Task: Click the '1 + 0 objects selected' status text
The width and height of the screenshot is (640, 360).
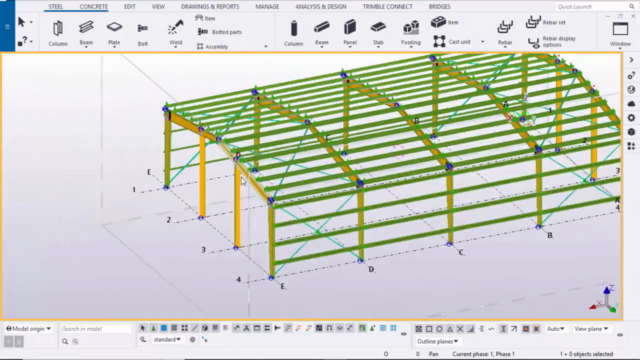Action: pyautogui.click(x=586, y=354)
